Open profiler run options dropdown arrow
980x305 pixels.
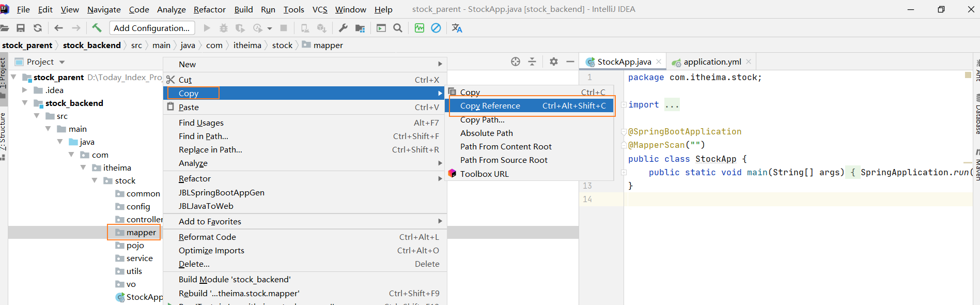(x=270, y=28)
